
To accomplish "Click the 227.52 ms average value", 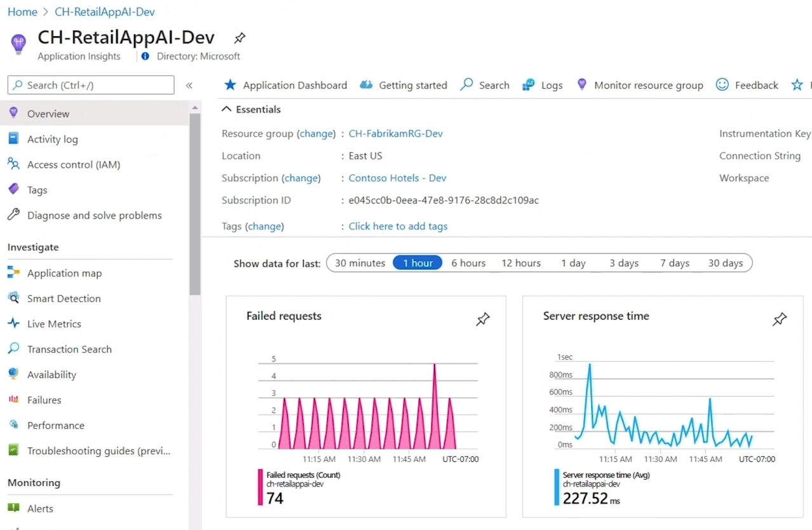I will (x=592, y=498).
